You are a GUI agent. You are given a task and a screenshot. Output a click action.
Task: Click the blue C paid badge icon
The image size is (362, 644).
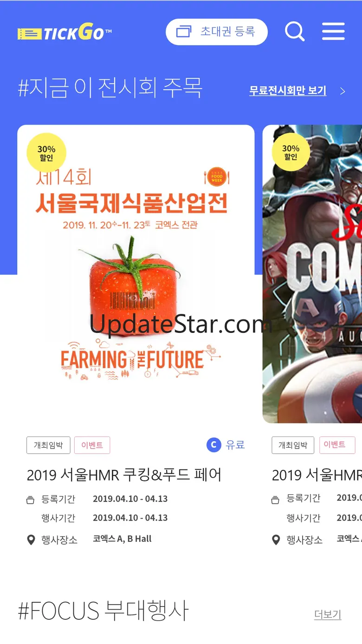[x=213, y=445]
